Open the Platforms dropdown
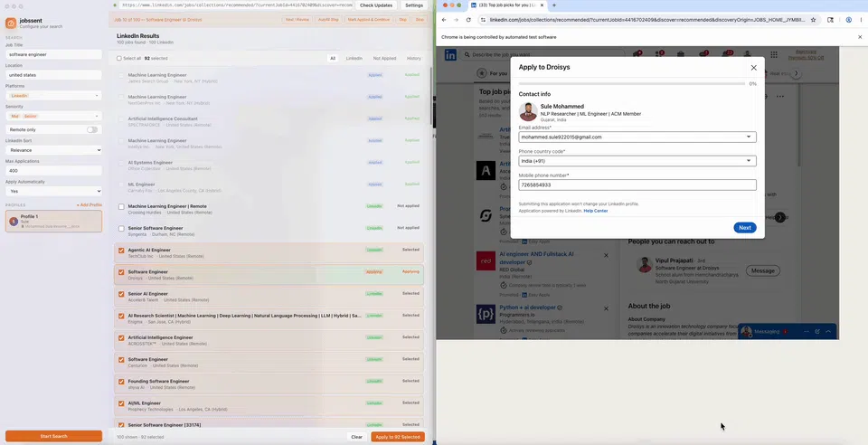Viewport: 868px width, 445px height. pyautogui.click(x=53, y=96)
